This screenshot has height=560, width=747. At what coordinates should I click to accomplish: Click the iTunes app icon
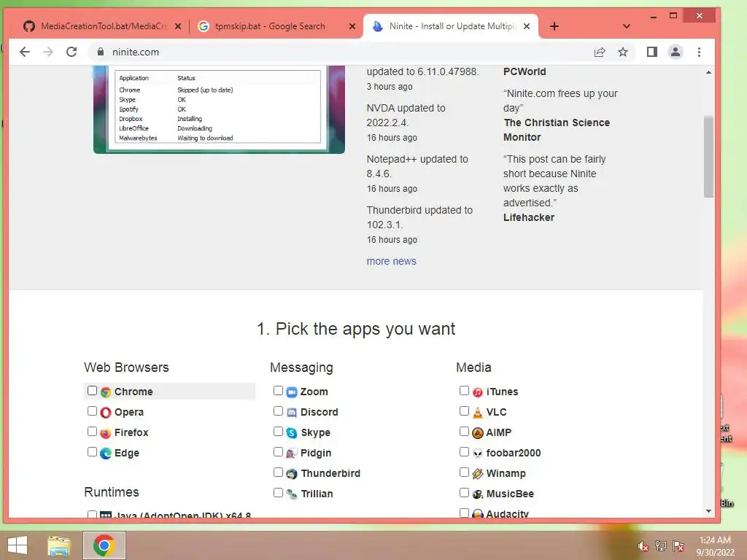[477, 392]
